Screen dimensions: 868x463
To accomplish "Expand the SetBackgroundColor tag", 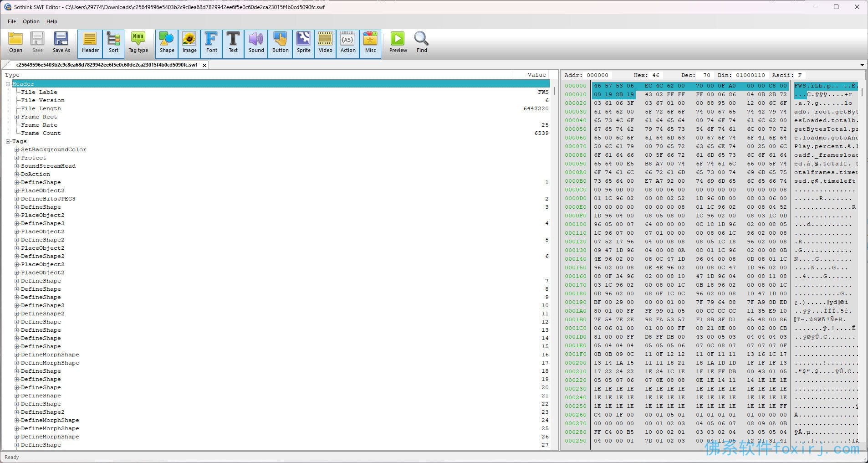I will 17,149.
